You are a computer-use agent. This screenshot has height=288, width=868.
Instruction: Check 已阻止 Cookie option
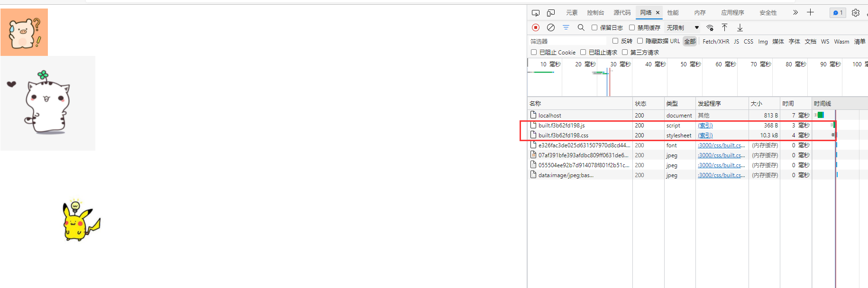(534, 52)
